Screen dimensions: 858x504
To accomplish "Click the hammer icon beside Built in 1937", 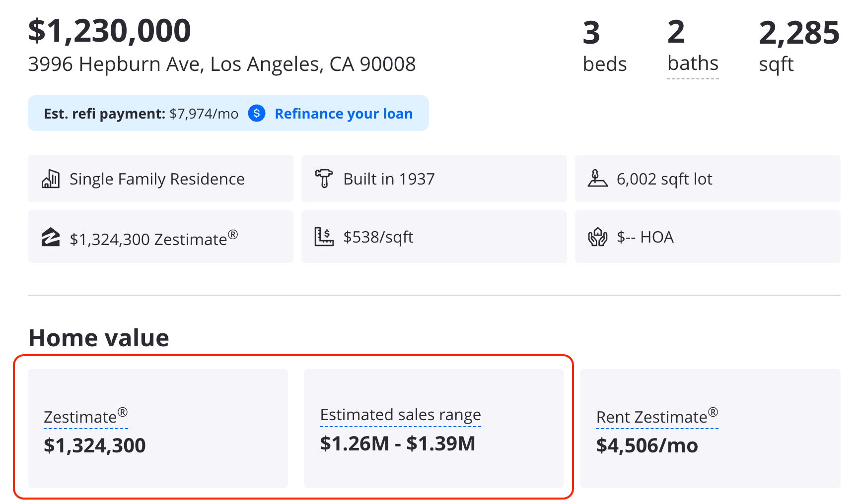I will pos(324,179).
